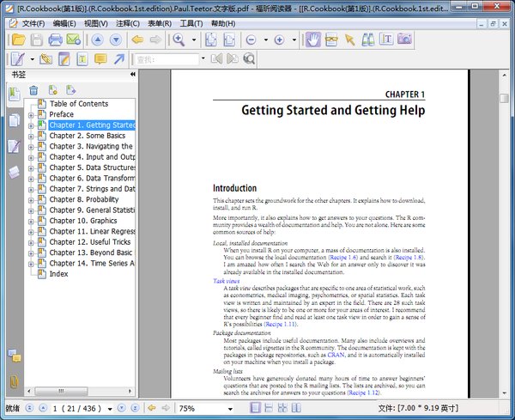Click the bookmarks panel horizontal scrollbar
Image resolution: width=515 pixels, height=420 pixels.
62,391
